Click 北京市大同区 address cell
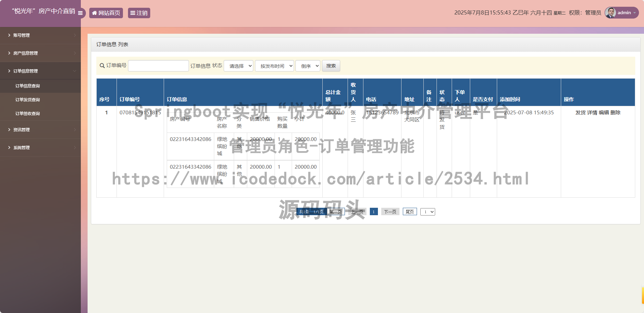 412,116
